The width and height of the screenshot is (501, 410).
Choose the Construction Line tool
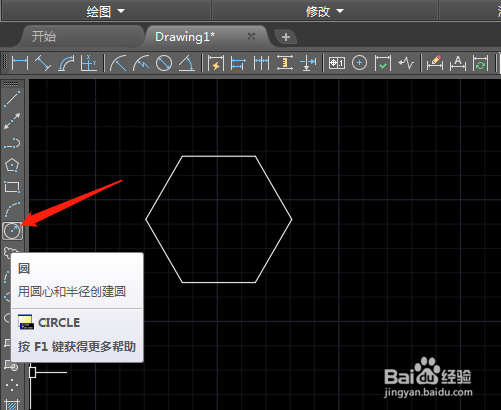point(12,121)
